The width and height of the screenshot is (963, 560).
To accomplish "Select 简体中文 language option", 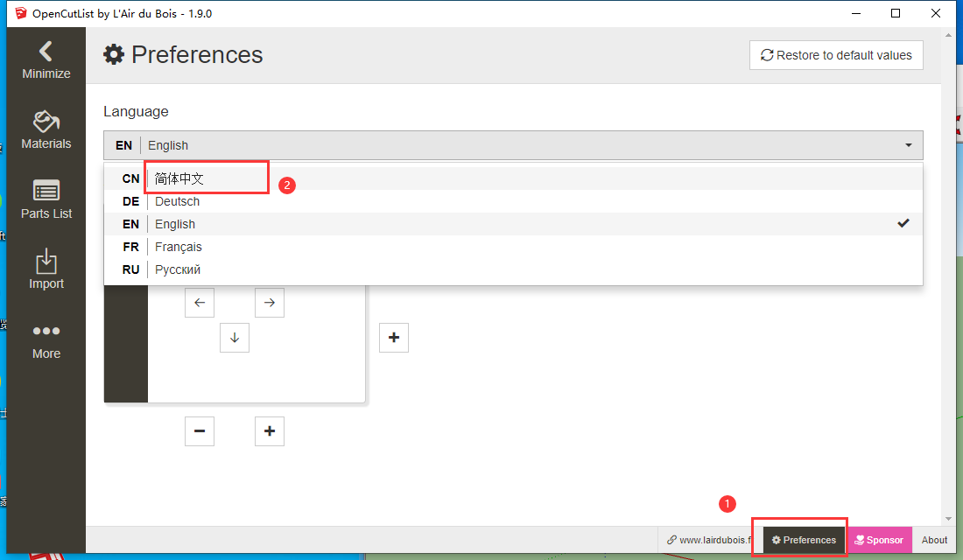I will tap(179, 178).
